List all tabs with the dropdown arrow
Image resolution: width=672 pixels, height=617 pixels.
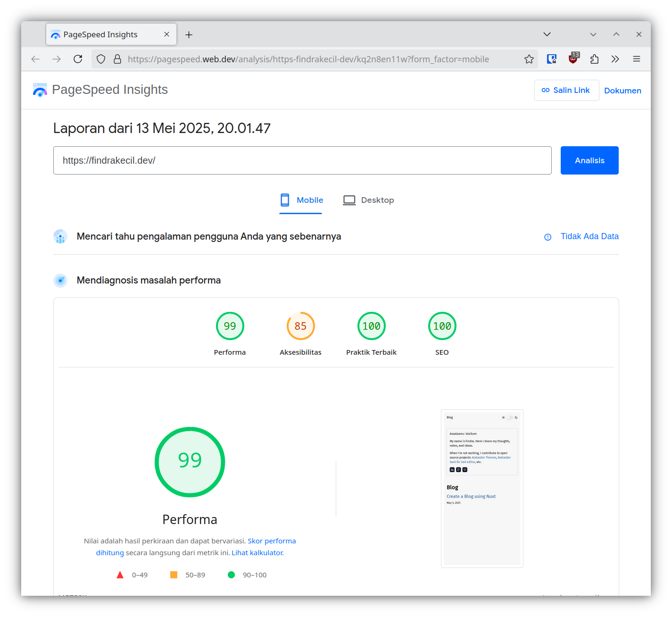click(547, 34)
